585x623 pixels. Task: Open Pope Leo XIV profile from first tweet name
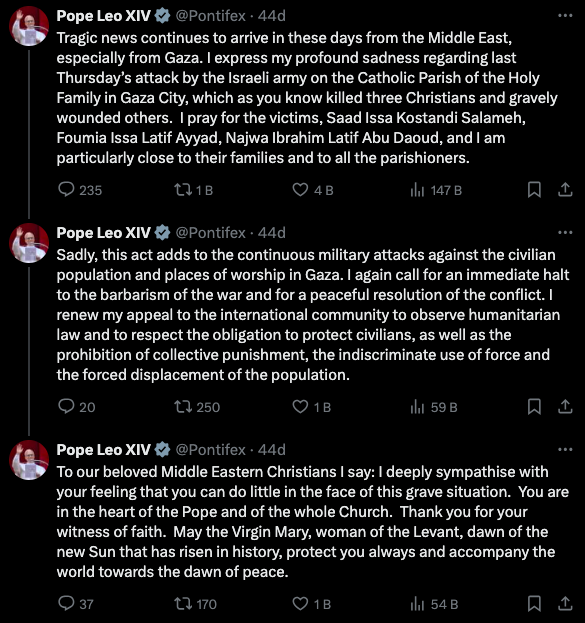click(103, 16)
